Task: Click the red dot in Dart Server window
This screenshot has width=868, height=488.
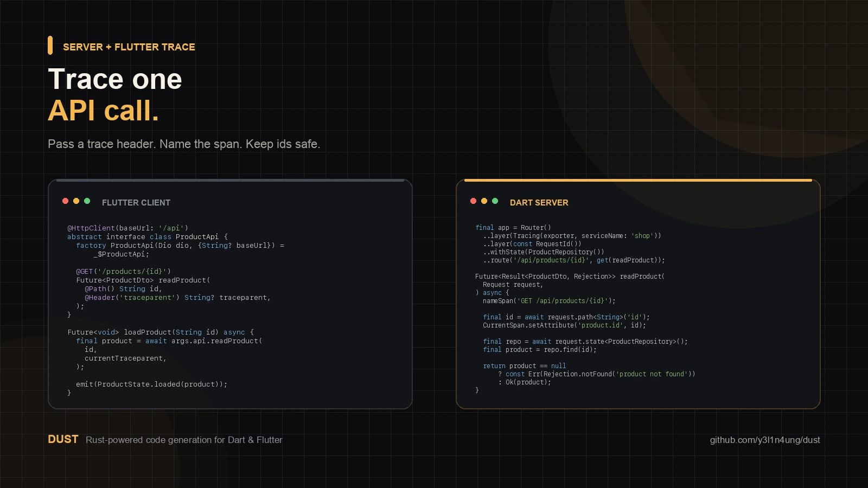Action: [473, 201]
